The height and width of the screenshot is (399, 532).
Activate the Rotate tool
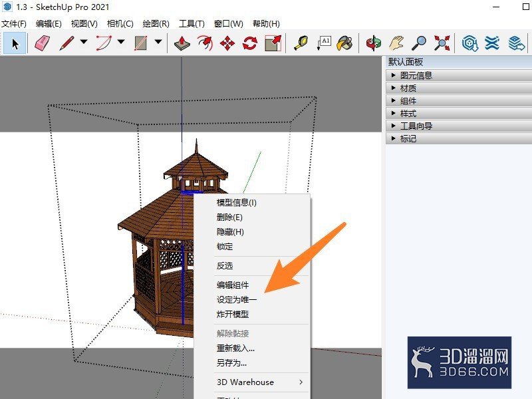click(x=250, y=43)
